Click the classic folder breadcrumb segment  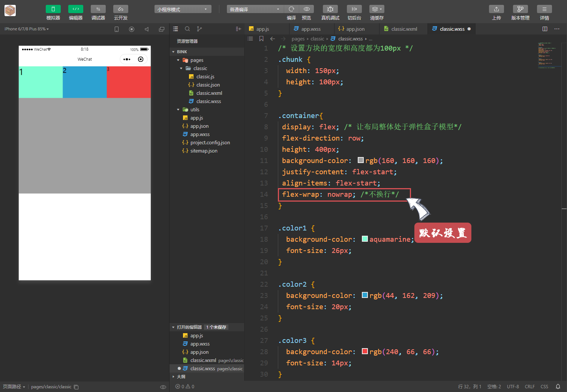(317, 39)
